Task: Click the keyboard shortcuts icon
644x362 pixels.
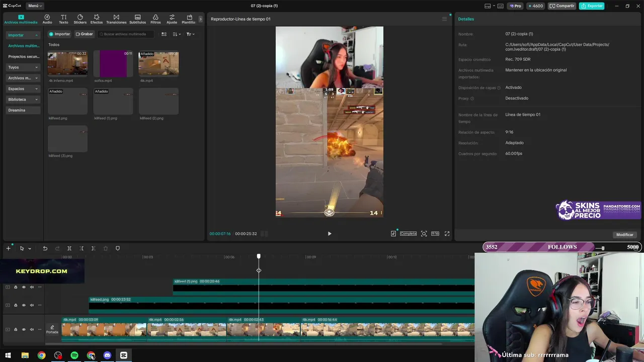Action: [x=500, y=6]
